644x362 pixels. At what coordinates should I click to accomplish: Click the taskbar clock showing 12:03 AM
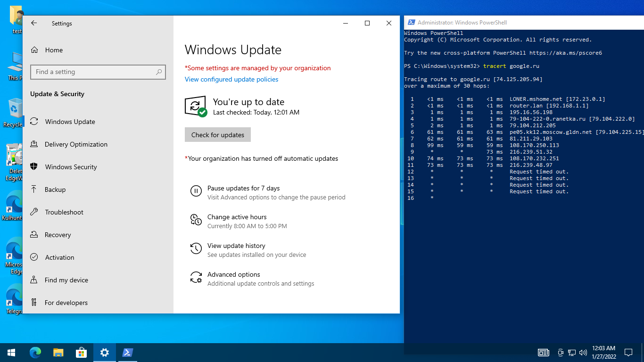coord(603,353)
